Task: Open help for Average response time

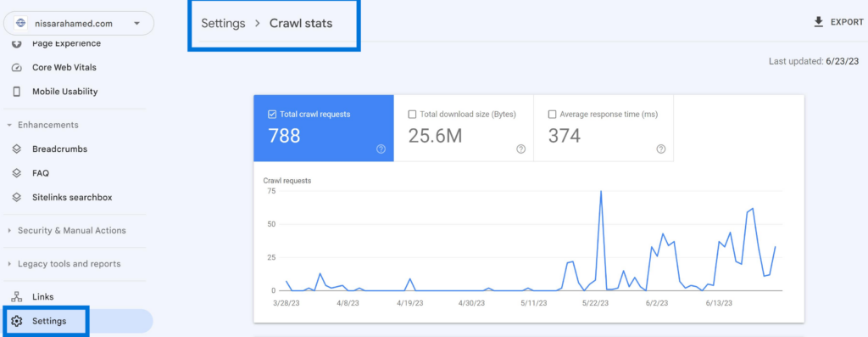Action: click(661, 149)
